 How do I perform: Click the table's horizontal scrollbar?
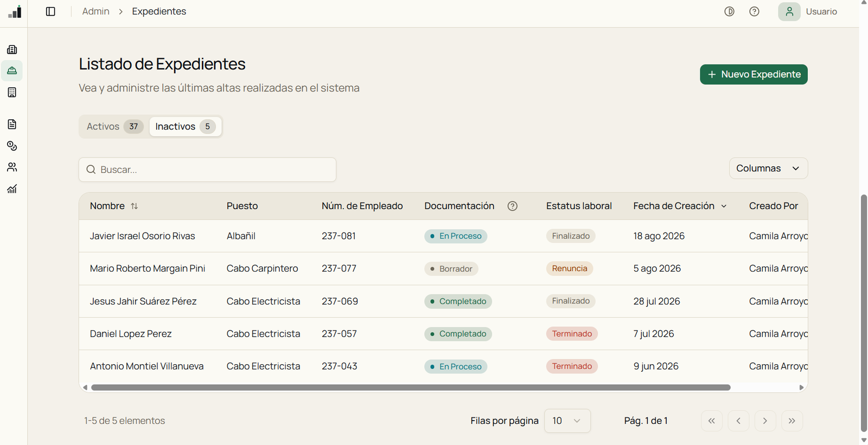[411, 388]
